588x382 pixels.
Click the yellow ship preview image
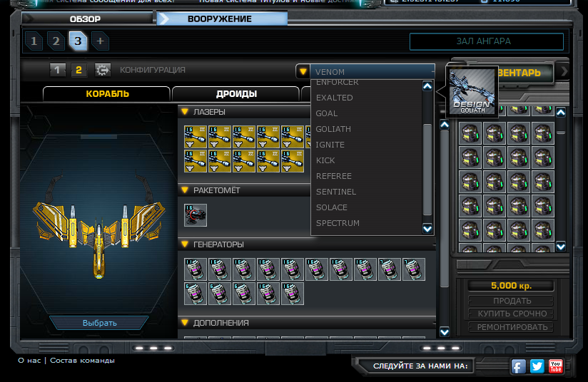99,227
